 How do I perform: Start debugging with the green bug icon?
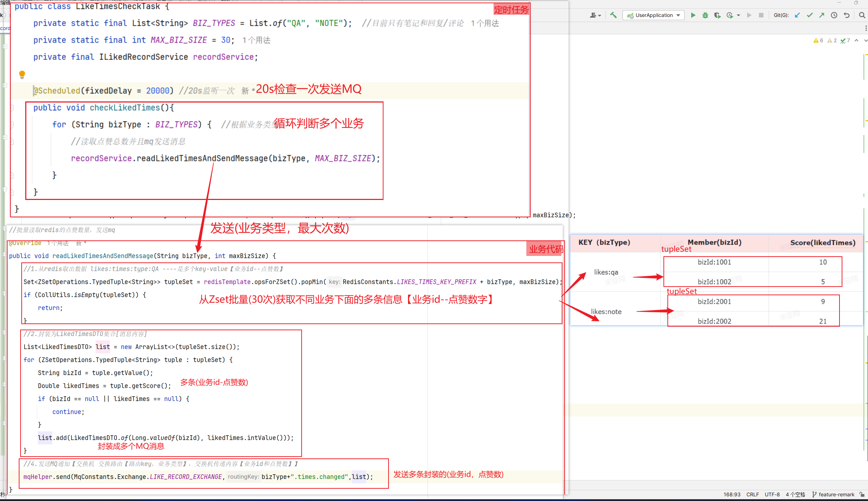(705, 15)
